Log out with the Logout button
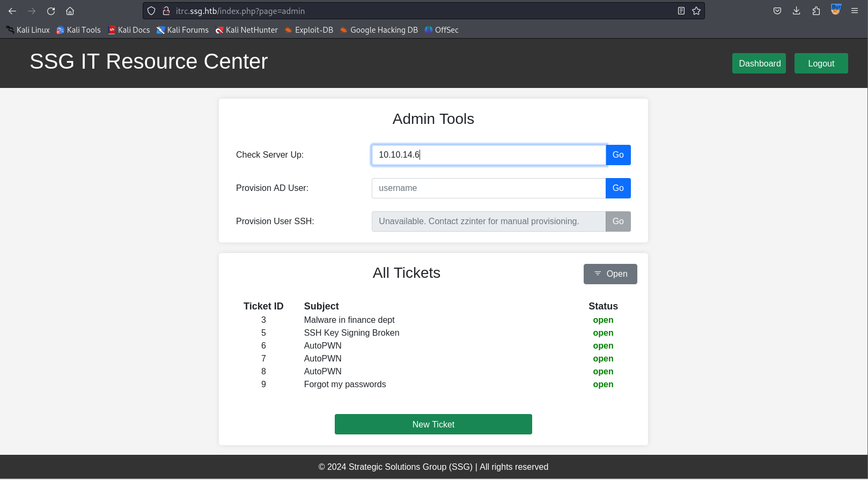868x480 pixels. [821, 63]
